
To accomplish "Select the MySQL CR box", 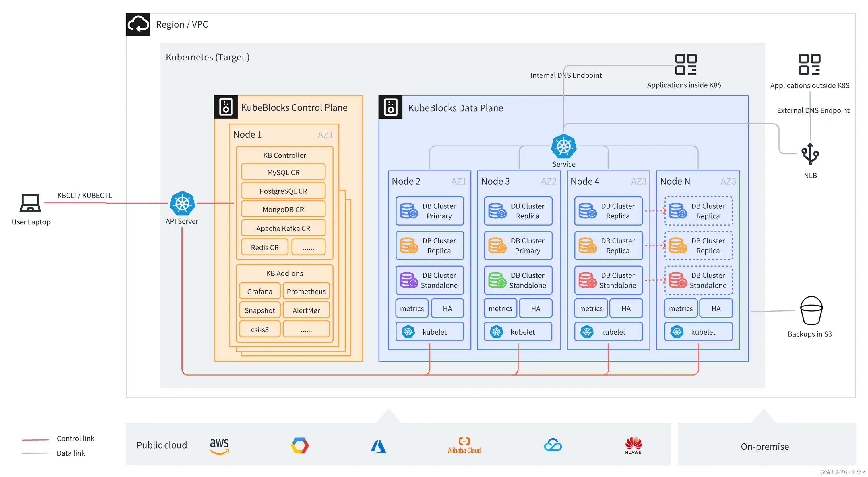I will [x=283, y=172].
